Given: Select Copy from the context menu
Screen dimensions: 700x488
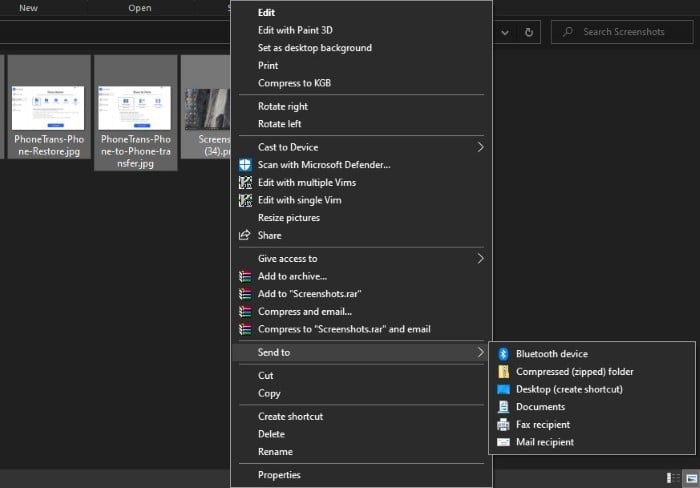Looking at the screenshot, I should [361, 393].
